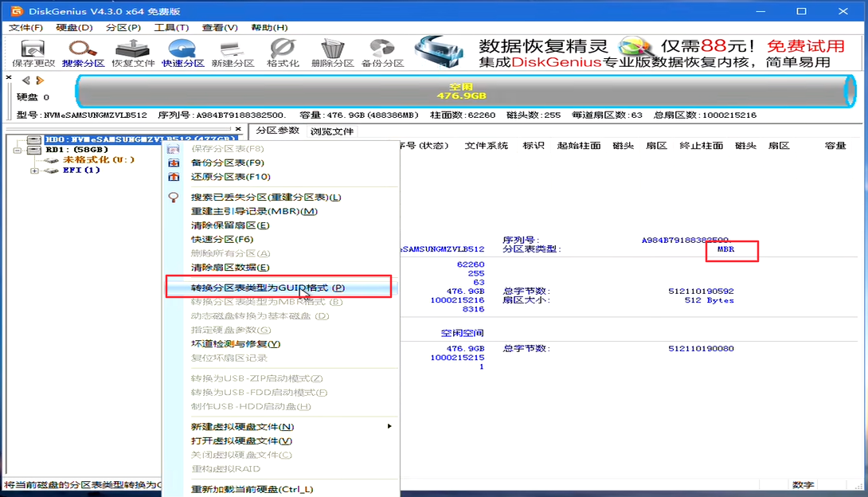Click the DiskGenius title bar app icon

[17, 11]
